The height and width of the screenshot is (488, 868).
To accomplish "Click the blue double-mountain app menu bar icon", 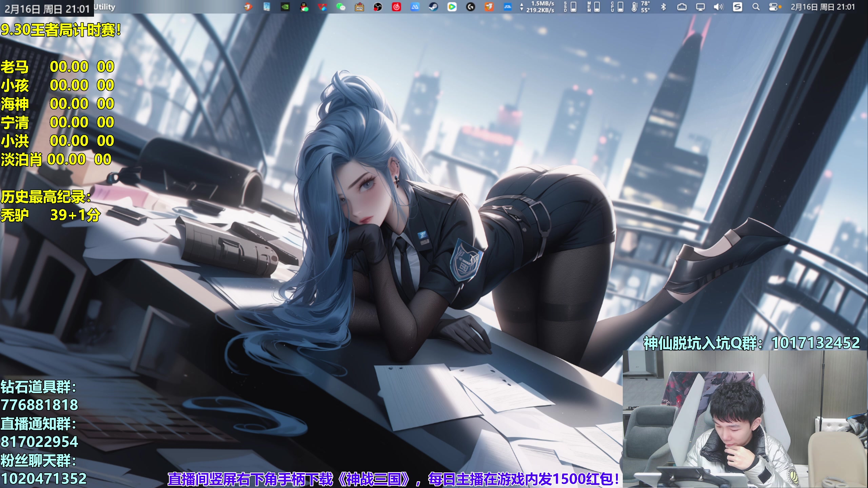I will (x=415, y=7).
